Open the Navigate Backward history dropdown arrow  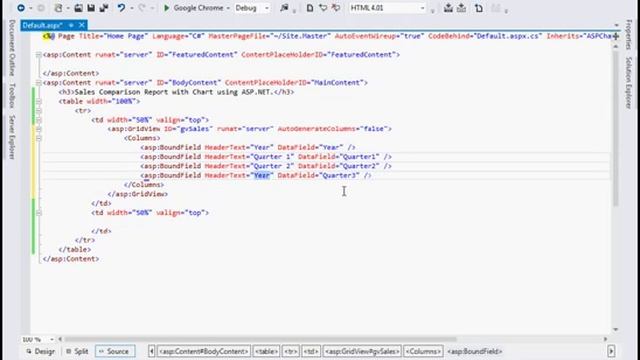click(30, 8)
